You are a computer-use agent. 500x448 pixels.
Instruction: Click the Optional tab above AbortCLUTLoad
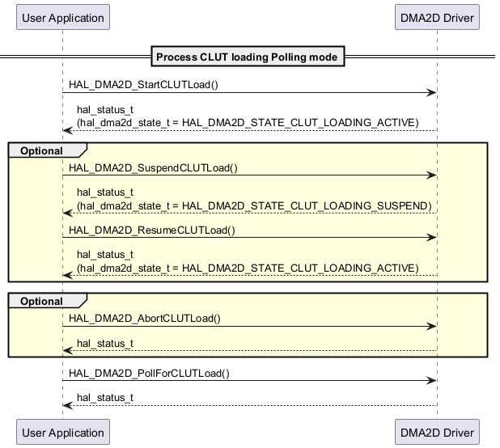pos(42,301)
